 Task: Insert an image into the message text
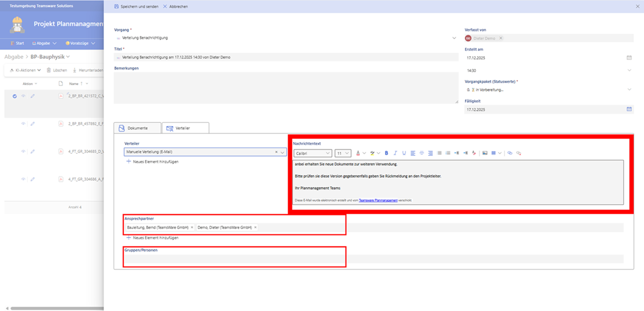click(485, 153)
